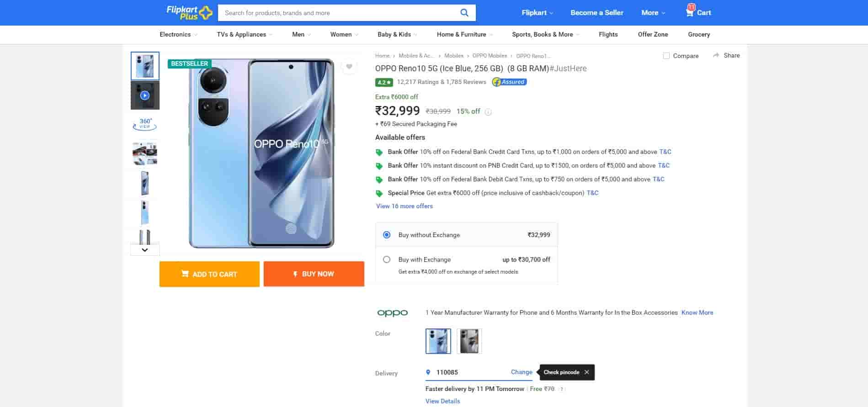
Task: Select Buy with Exchange option
Action: coord(387,259)
